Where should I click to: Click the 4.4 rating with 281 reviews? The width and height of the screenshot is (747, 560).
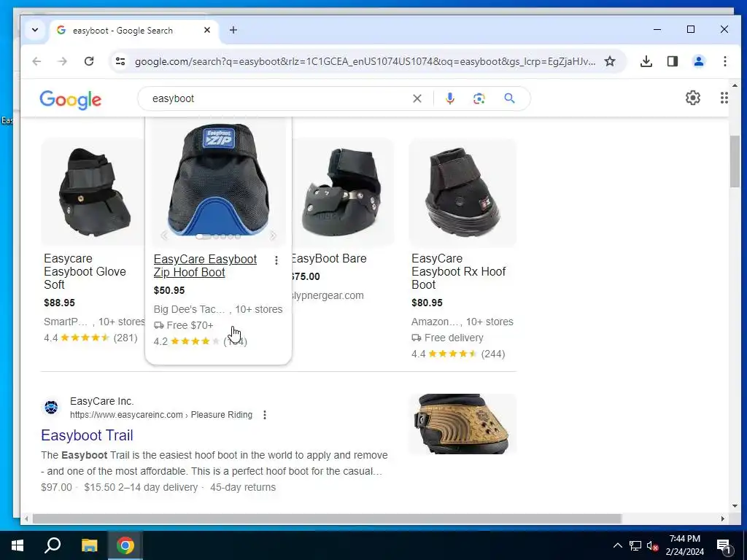point(90,338)
